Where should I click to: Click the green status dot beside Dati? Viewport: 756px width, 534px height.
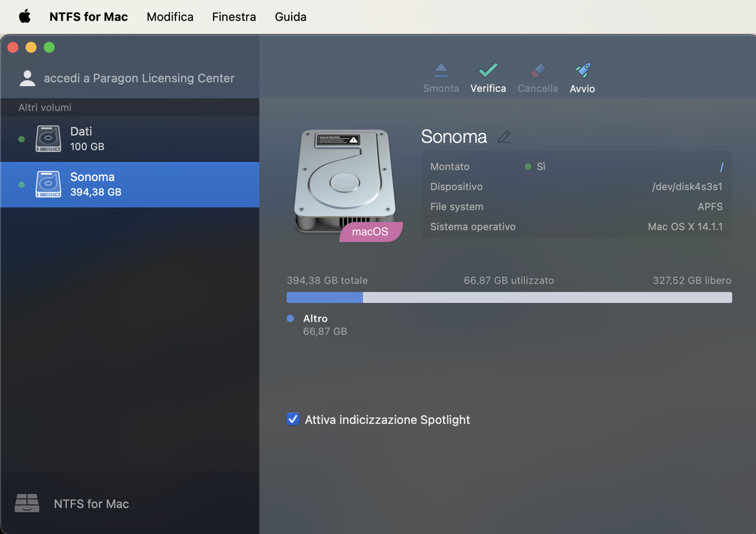pyautogui.click(x=21, y=139)
